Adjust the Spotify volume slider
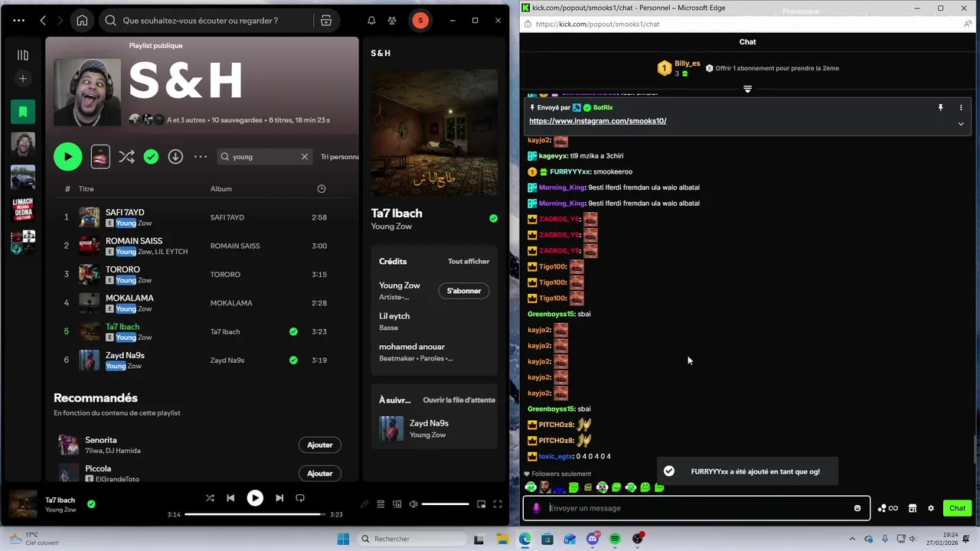Viewport: 980px width, 551px height. tap(446, 504)
